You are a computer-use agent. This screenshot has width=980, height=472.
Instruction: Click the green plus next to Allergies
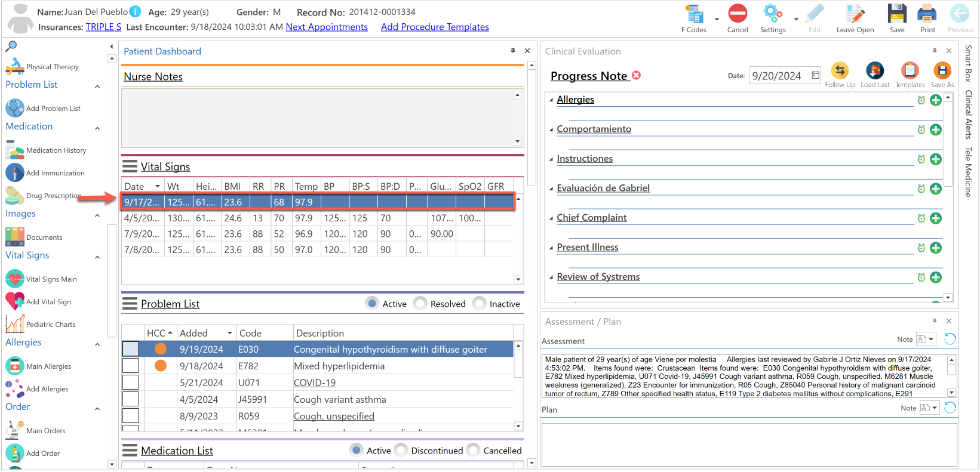(x=936, y=100)
